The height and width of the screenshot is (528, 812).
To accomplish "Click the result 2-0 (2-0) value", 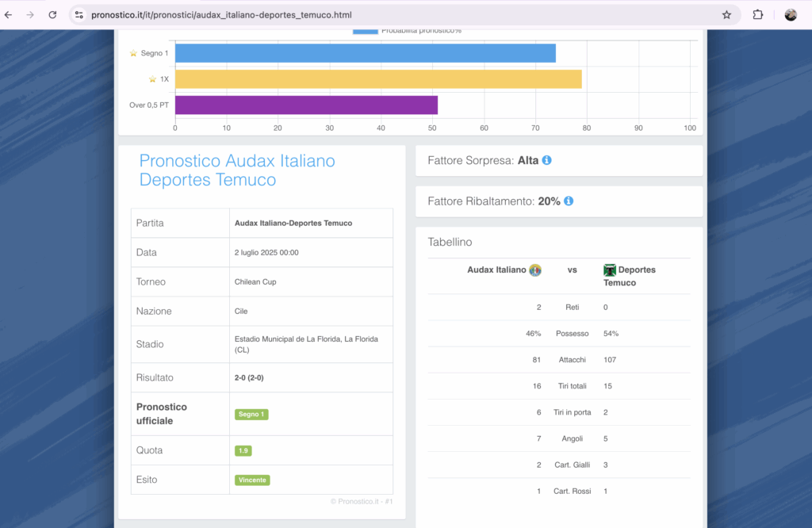I will click(249, 378).
